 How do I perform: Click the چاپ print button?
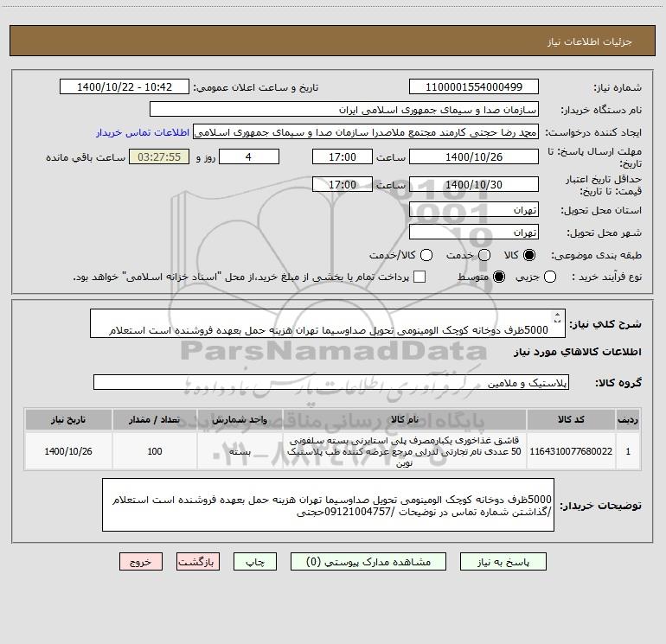[255, 562]
